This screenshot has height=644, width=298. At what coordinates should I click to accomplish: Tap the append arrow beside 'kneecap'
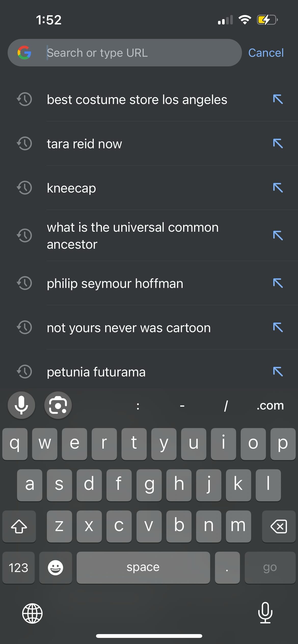[x=278, y=188]
